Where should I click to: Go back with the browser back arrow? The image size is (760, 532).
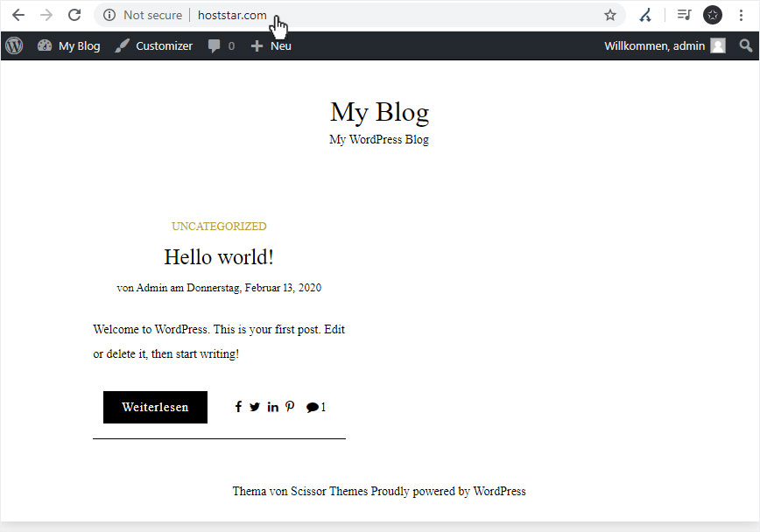coord(18,15)
